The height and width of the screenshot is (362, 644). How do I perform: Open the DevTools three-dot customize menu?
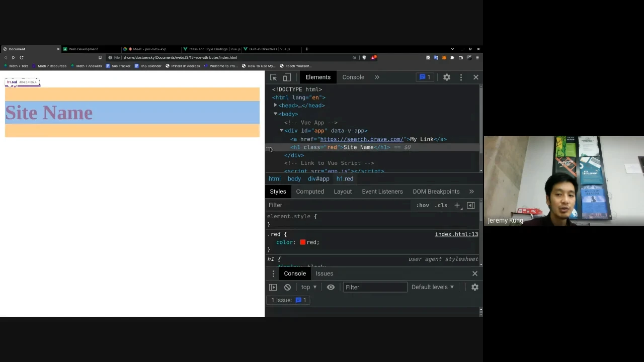461,77
